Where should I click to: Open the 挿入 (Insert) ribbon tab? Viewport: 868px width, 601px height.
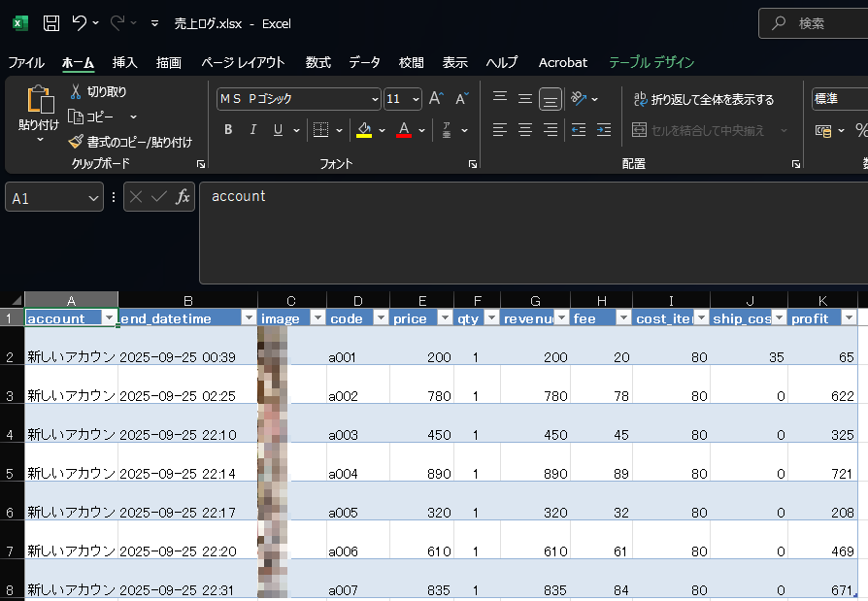(124, 62)
